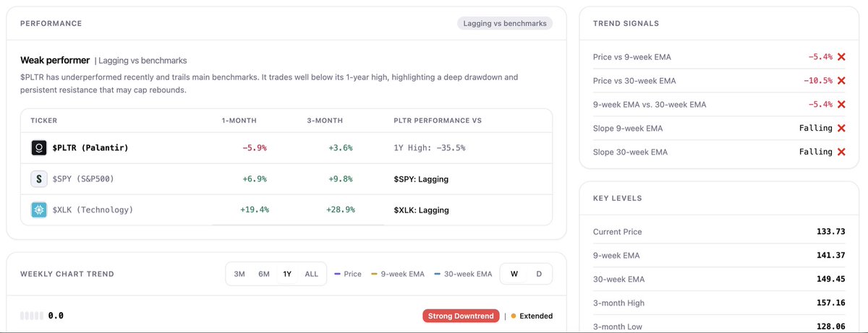
Task: Click Falling value for Slope 30-week EMA
Action: point(816,152)
